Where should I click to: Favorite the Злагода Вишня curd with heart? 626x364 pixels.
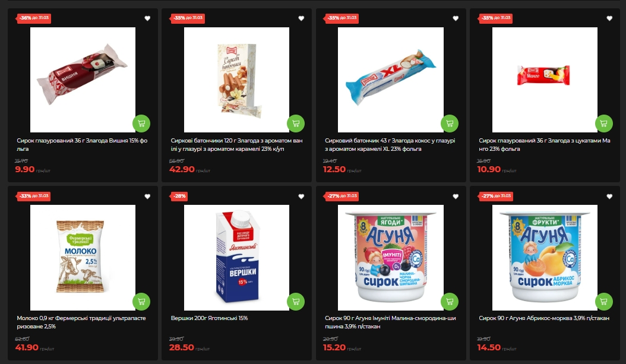[x=147, y=18]
